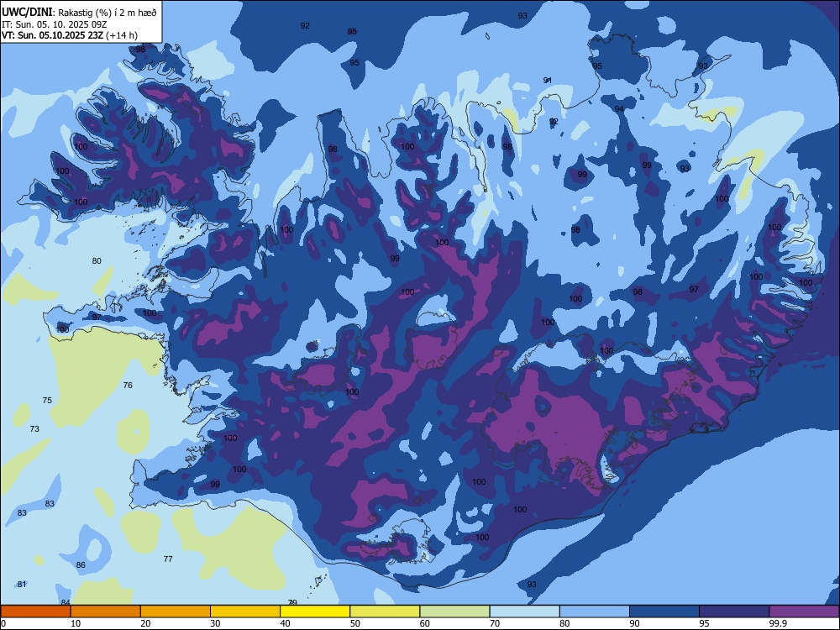
Task: Click the 30–40 legend color swatch
Action: pyautogui.click(x=245, y=612)
